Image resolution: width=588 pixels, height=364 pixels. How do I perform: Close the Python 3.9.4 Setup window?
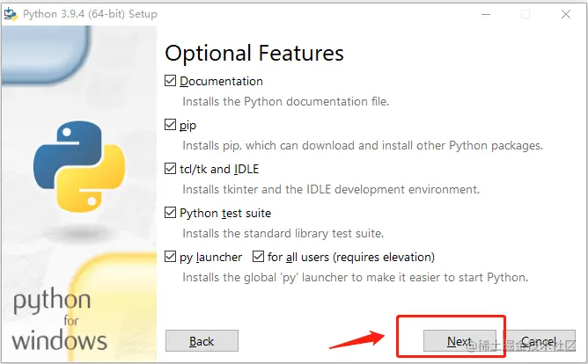click(x=566, y=14)
